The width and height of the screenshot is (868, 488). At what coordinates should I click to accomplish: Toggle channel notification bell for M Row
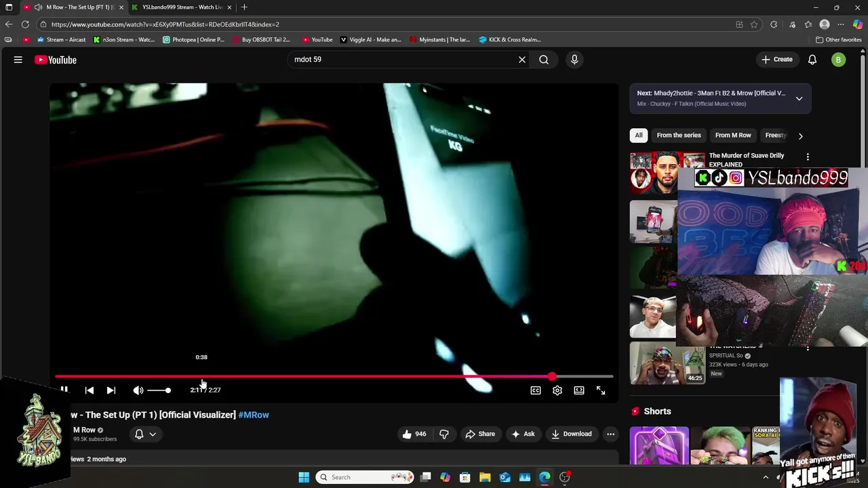point(139,434)
